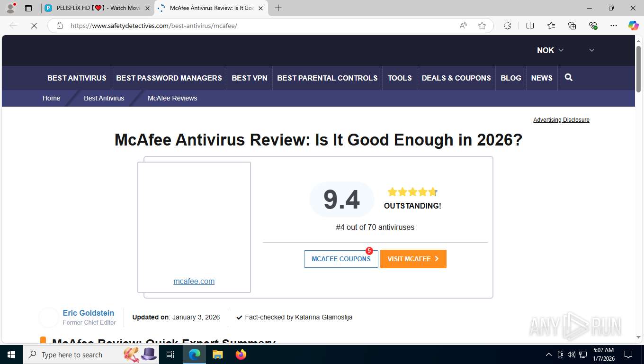Image resolution: width=644 pixels, height=364 pixels.
Task: Open the Best VPN menu
Action: click(250, 78)
